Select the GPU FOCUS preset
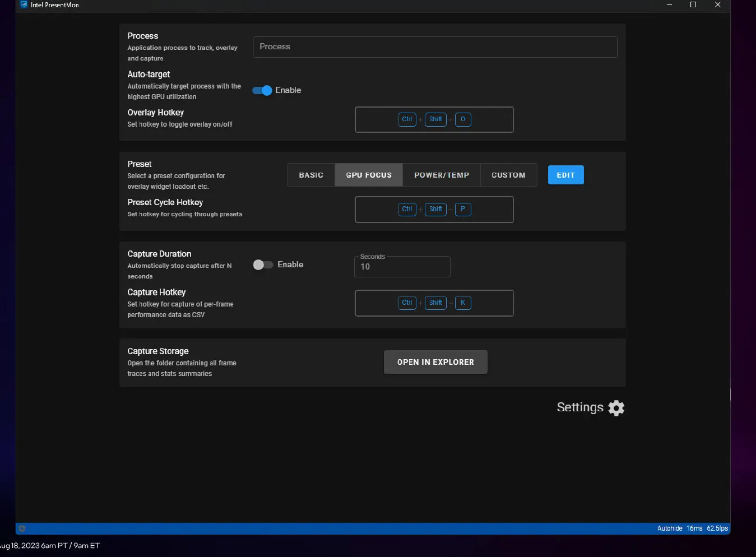This screenshot has height=557, width=756. [x=369, y=175]
